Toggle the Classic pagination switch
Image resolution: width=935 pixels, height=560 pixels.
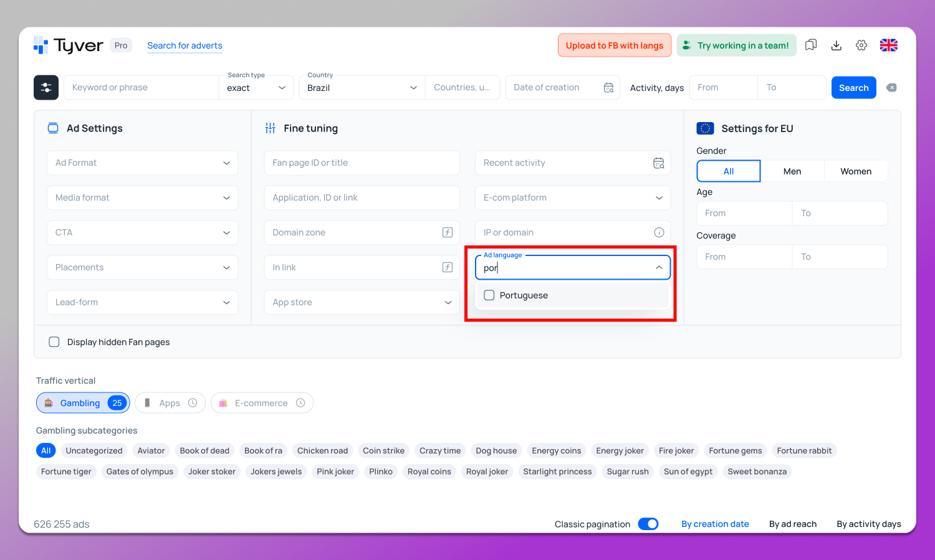[x=648, y=524]
